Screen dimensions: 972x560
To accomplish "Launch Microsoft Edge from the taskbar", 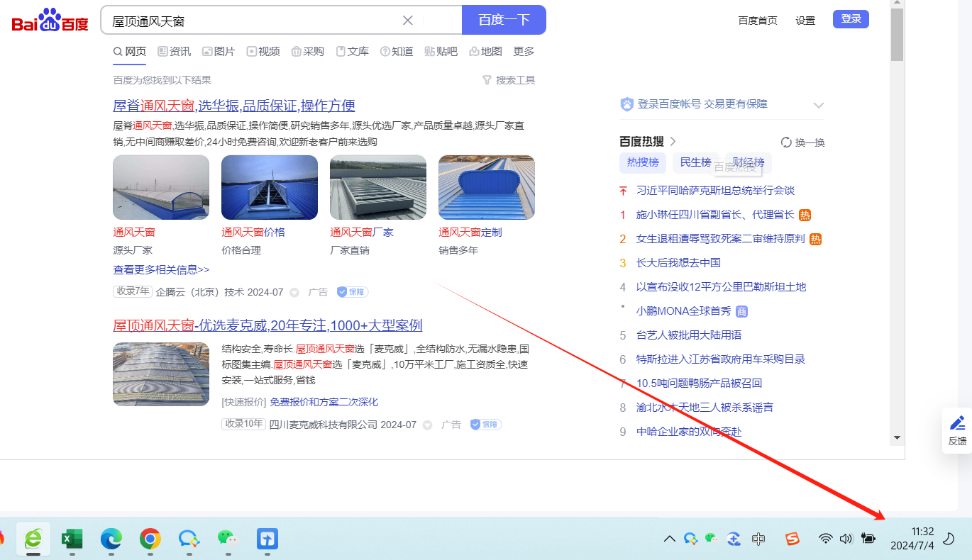I will pyautogui.click(x=111, y=539).
